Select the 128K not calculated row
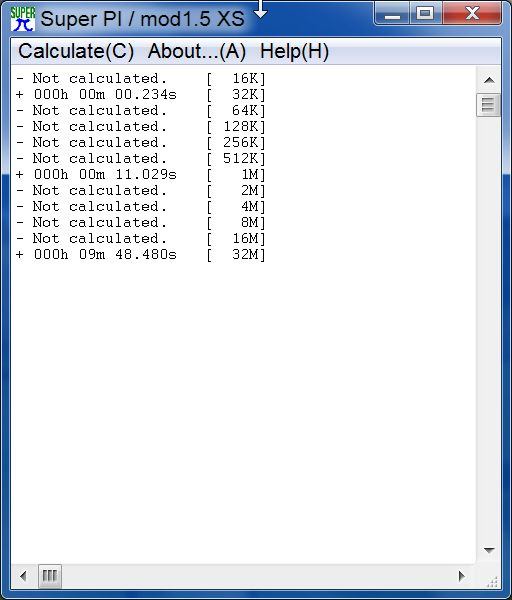This screenshot has height=600, width=512. pos(141,127)
